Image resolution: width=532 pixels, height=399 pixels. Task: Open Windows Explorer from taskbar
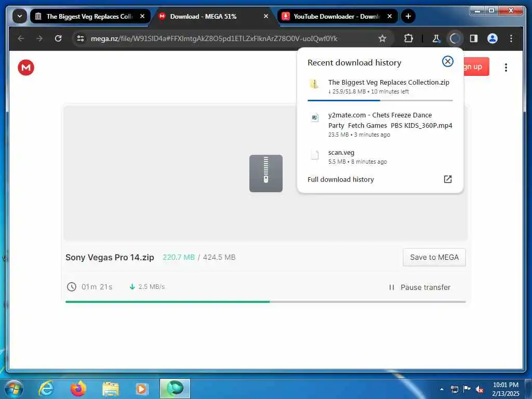click(111, 389)
